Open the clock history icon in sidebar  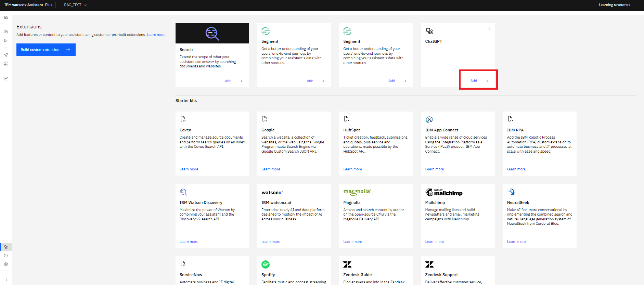click(x=6, y=256)
